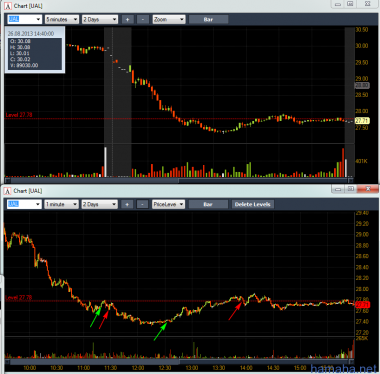This screenshot has height=374, width=380.
Task: Click the plus button in bottom chart toolbar
Action: [x=127, y=204]
